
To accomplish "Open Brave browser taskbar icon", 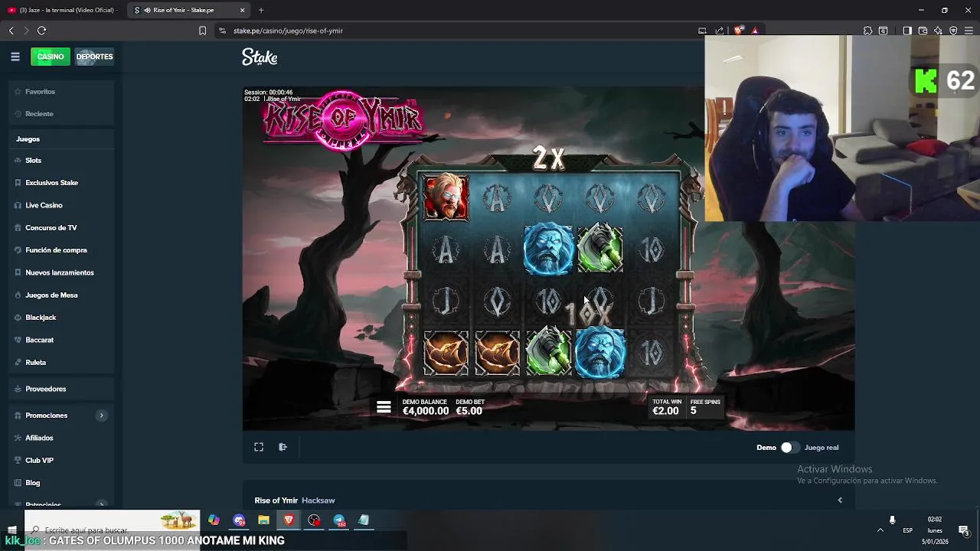I will (x=289, y=520).
